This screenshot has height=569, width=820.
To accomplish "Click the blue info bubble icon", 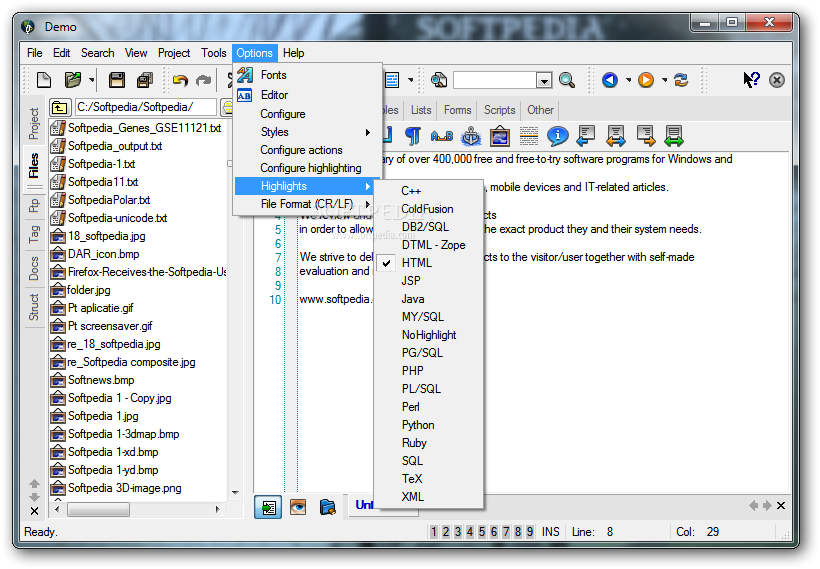I will click(x=557, y=136).
